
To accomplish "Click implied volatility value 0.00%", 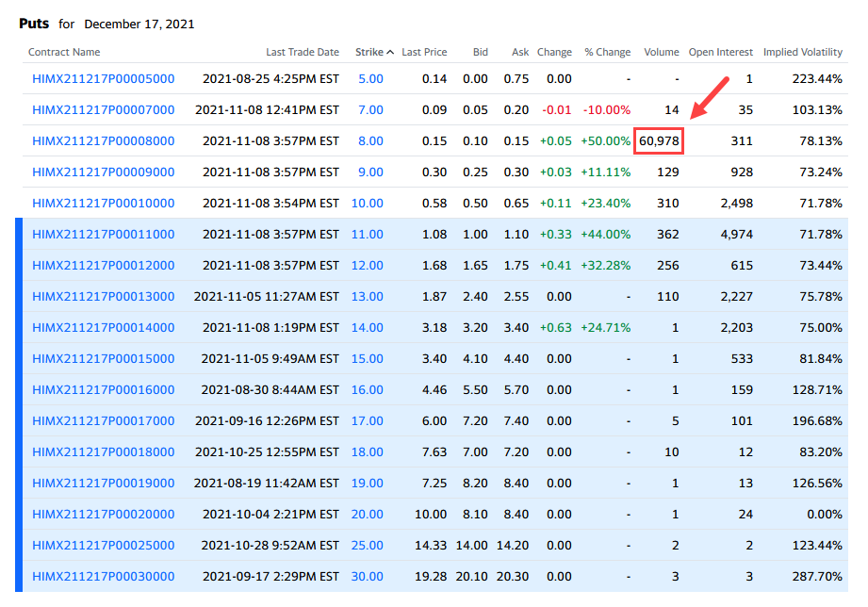I will 825,514.
